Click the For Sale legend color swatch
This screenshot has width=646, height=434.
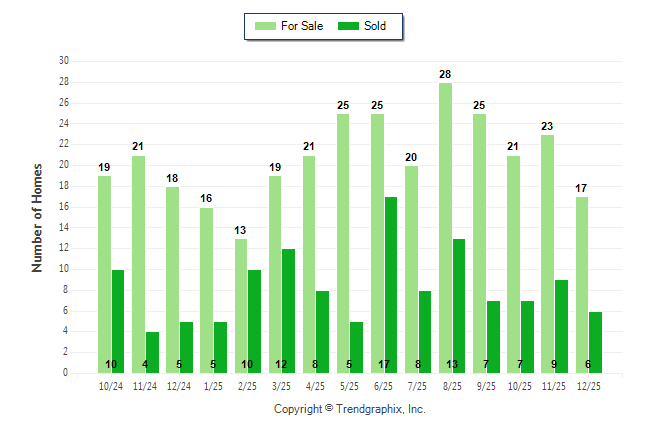[x=266, y=26]
